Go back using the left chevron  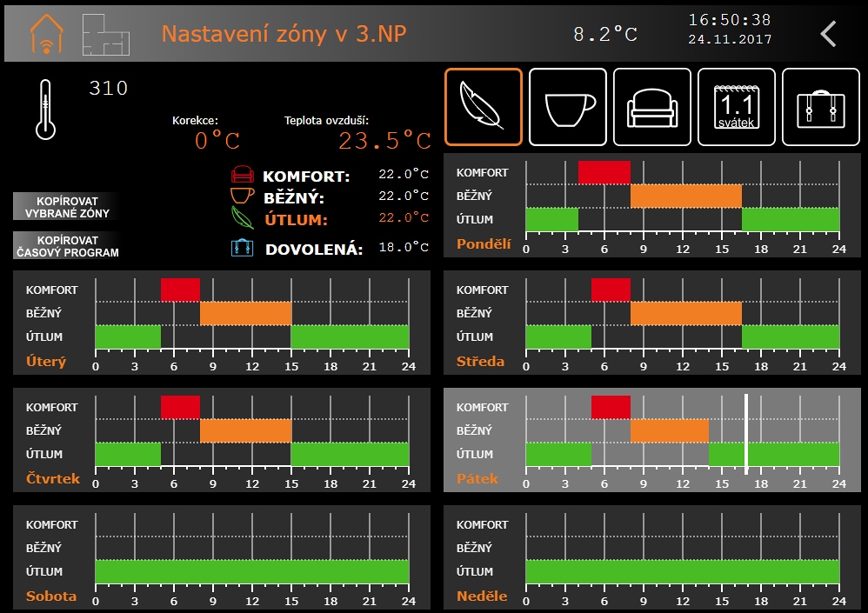point(828,34)
